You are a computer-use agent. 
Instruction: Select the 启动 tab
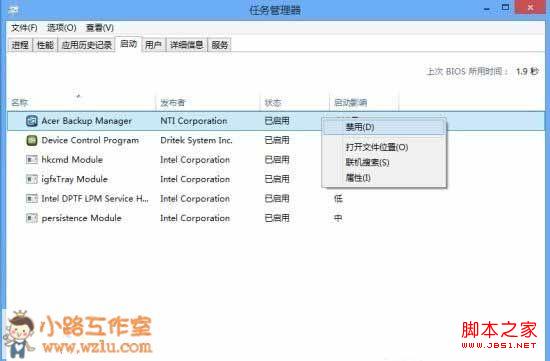128,44
